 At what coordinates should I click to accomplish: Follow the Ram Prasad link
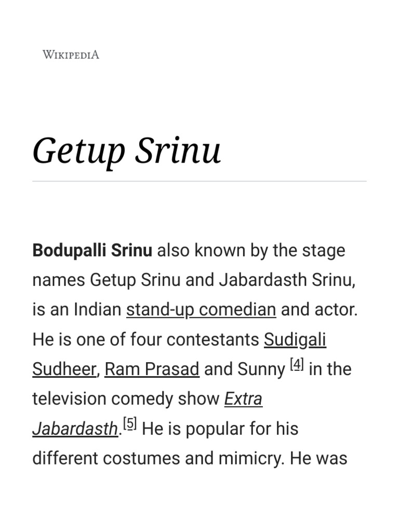(152, 369)
